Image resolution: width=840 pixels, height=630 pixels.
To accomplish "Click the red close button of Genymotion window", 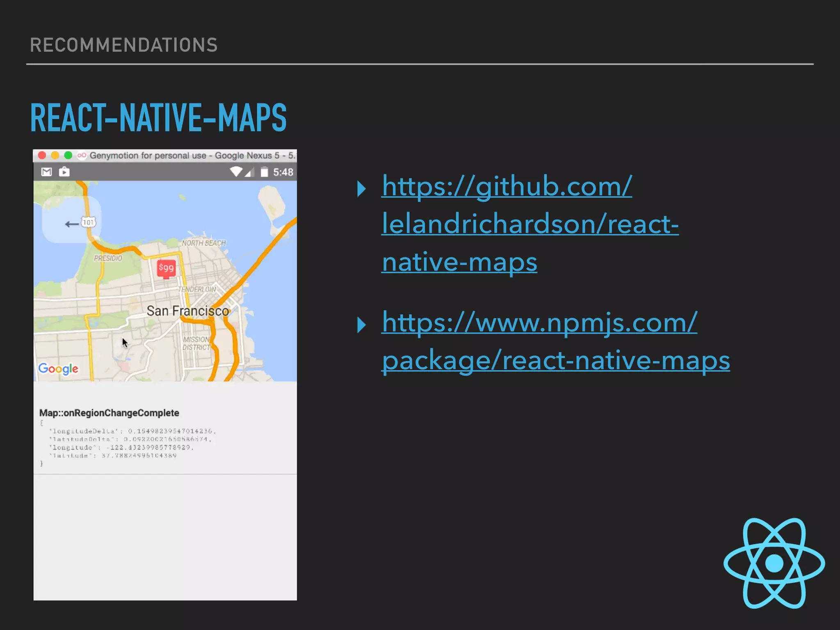I will pos(42,155).
